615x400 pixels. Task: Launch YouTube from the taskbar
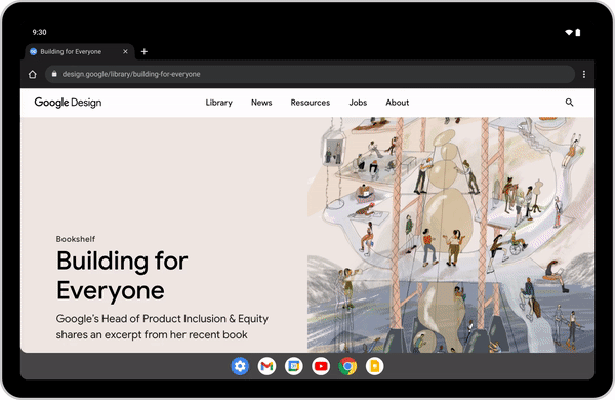pos(321,366)
